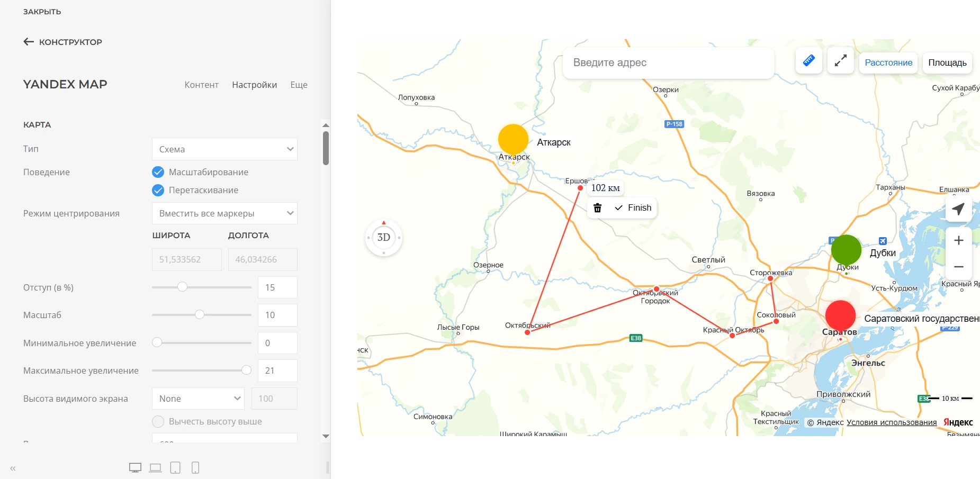Toggle 3D map tilt control
The width and height of the screenshot is (980, 479).
click(x=384, y=238)
